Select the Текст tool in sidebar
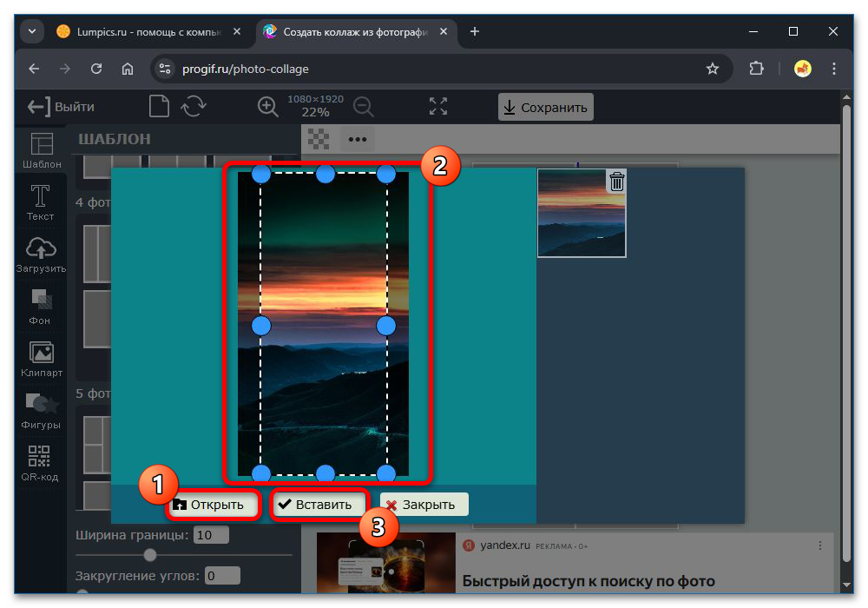Screen dimensions: 868x608 pos(41,202)
